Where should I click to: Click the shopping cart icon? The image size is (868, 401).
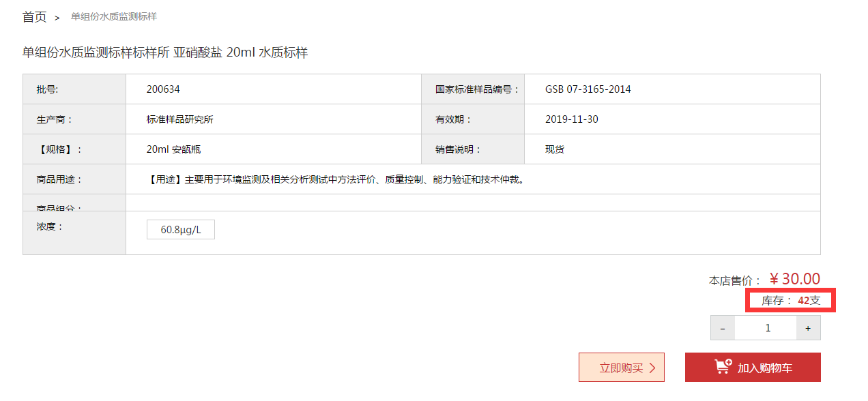(x=723, y=367)
